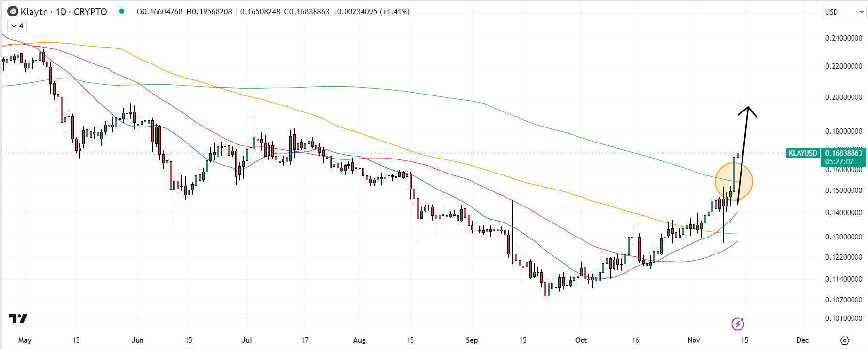
Task: Click the Dec label on time axis
Action: (803, 340)
